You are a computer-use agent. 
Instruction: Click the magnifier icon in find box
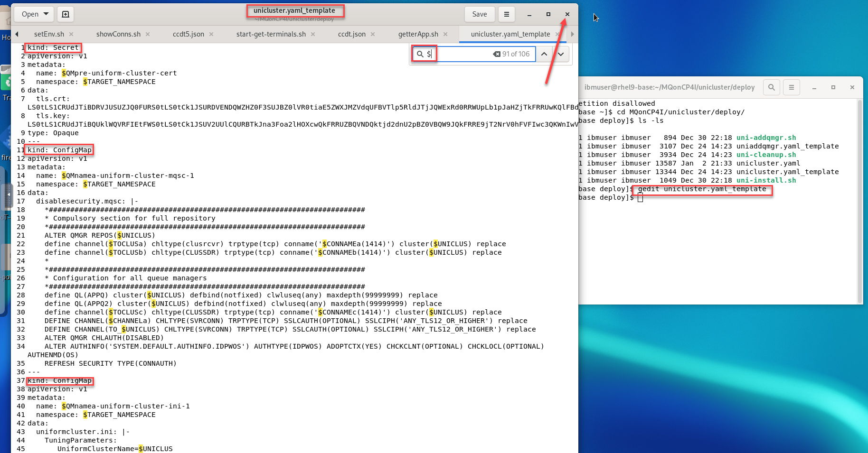tap(420, 54)
